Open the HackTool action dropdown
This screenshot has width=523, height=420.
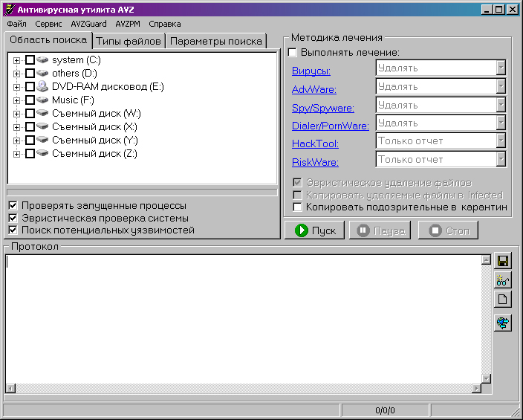pos(501,141)
